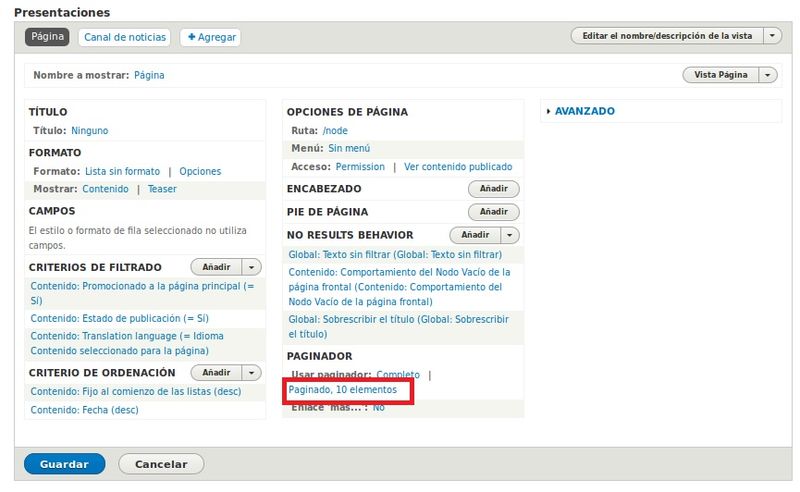Click Añadir button for Encabezado

(493, 189)
